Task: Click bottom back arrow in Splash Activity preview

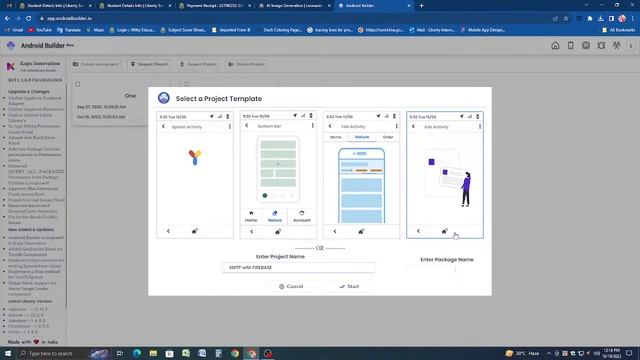Action: click(168, 231)
